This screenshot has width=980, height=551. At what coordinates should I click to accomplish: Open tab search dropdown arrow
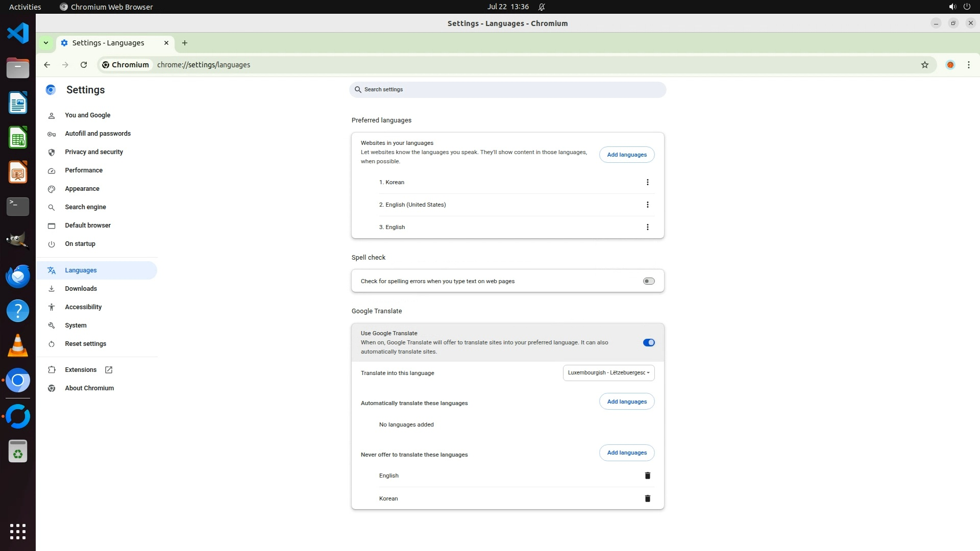pos(46,43)
